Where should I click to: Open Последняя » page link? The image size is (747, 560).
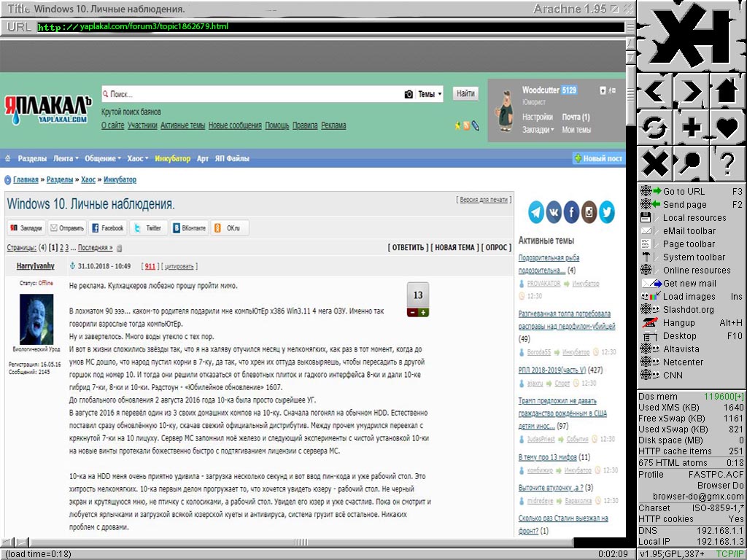pyautogui.click(x=96, y=248)
